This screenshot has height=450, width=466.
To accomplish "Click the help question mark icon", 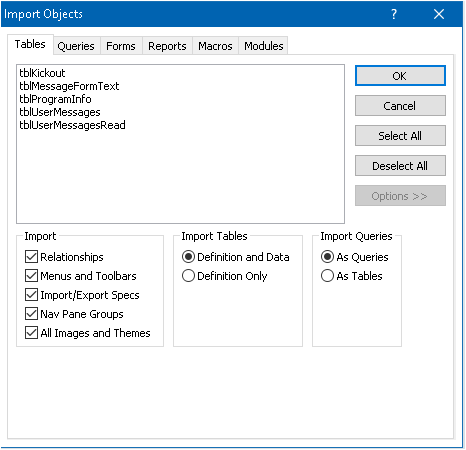I will 394,14.
